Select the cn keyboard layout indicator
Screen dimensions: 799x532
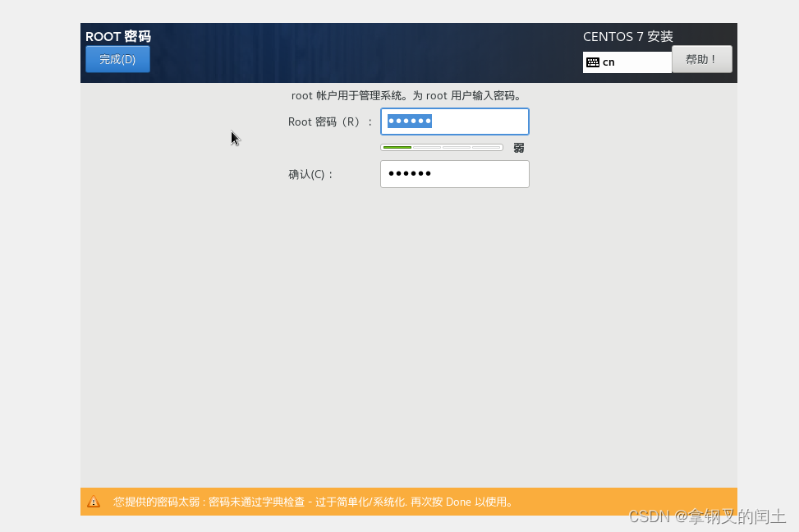627,62
